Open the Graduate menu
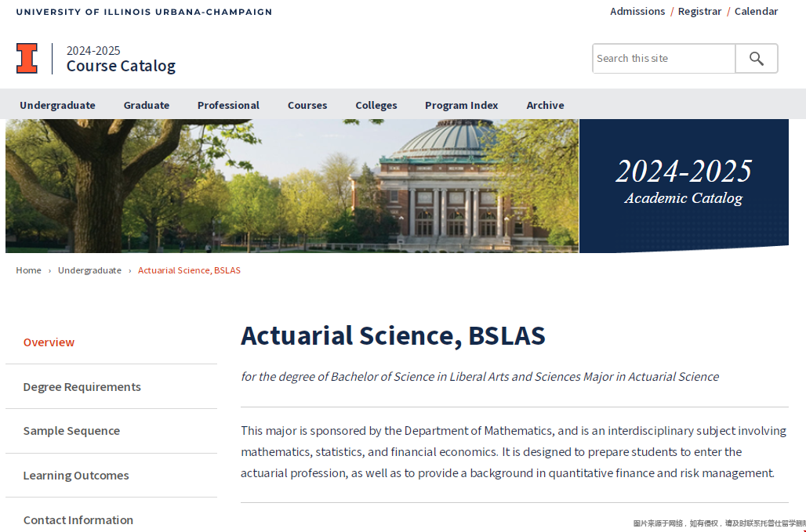Image resolution: width=806 pixels, height=532 pixels. tap(147, 105)
